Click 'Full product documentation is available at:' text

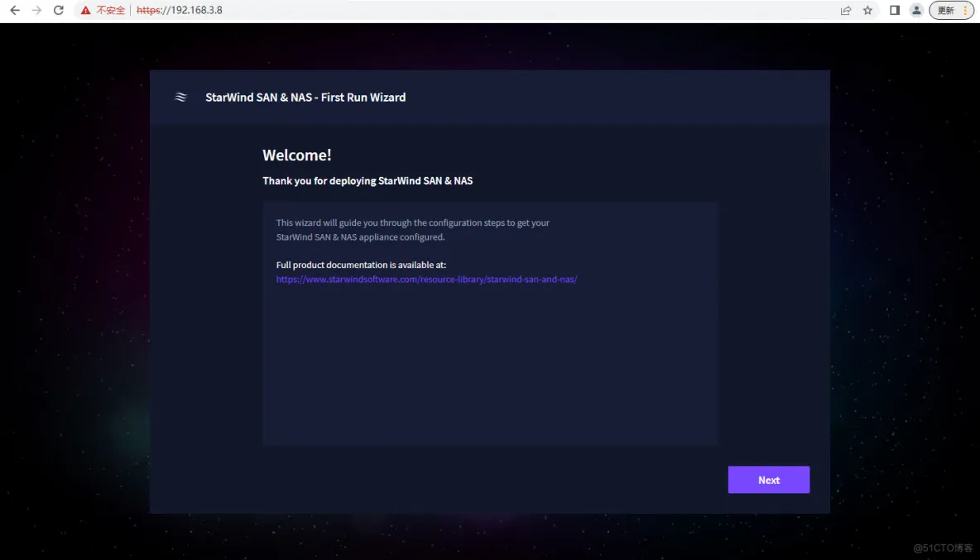361,265
